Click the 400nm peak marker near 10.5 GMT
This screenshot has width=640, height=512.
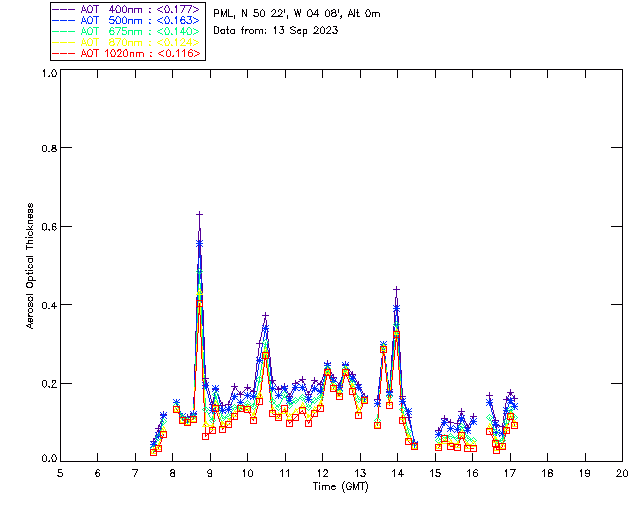[x=266, y=316]
